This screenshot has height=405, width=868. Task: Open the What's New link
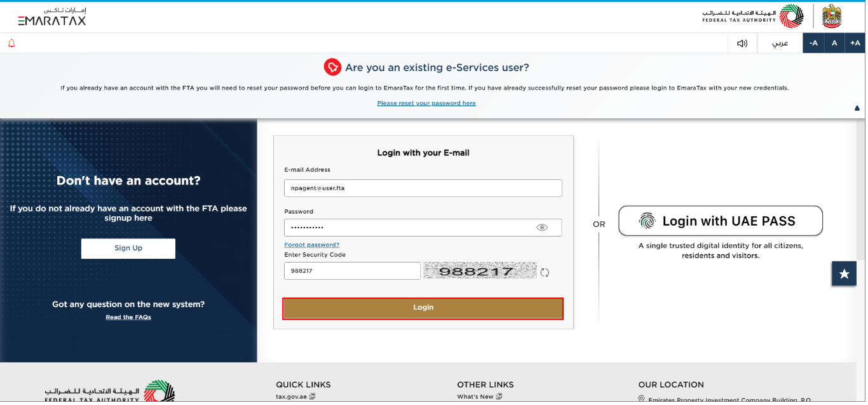click(x=480, y=397)
